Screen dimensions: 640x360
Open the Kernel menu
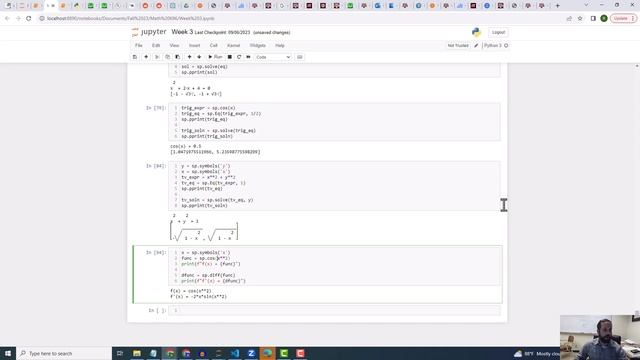(233, 46)
